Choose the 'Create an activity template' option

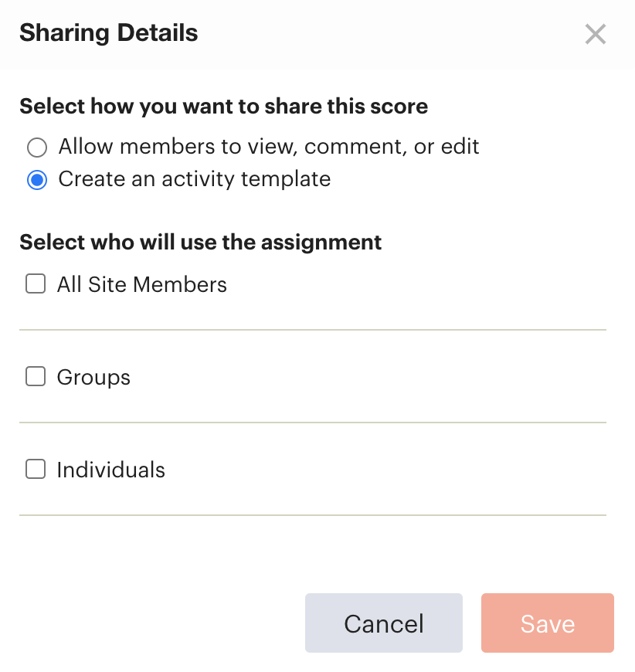coord(36,179)
